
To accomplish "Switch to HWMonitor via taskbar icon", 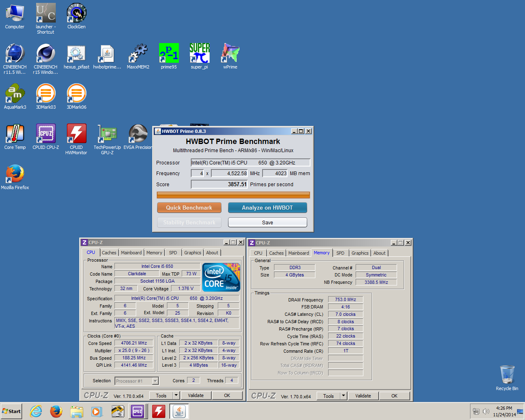I will click(159, 411).
